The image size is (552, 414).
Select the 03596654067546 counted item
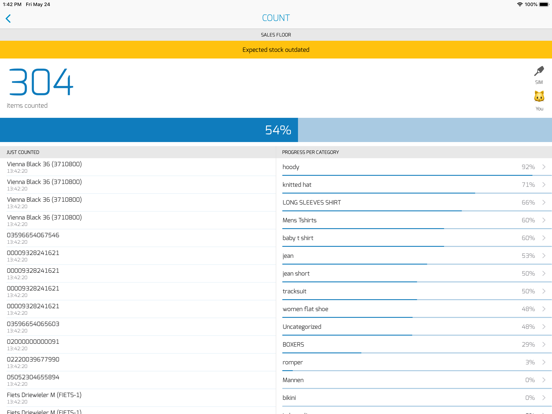[138, 238]
